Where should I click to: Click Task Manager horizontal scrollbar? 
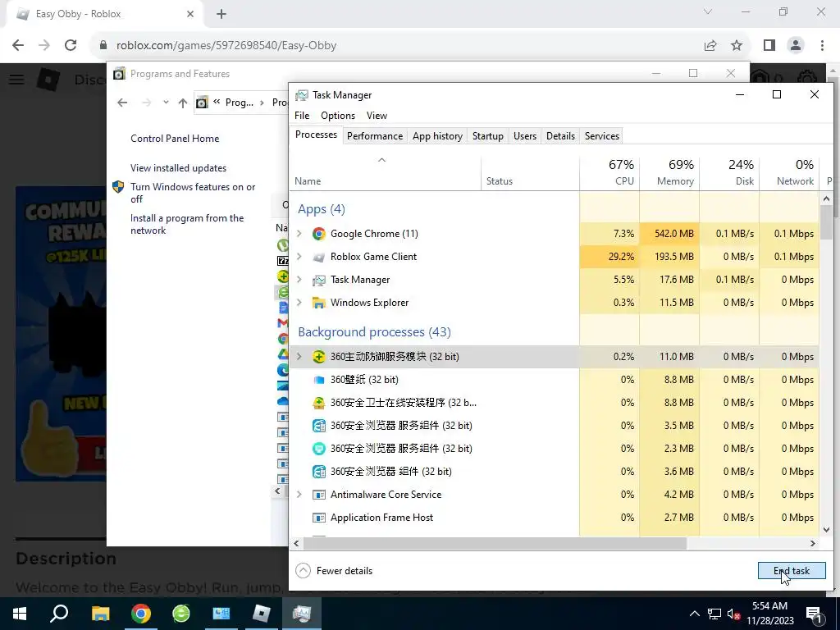click(495, 543)
